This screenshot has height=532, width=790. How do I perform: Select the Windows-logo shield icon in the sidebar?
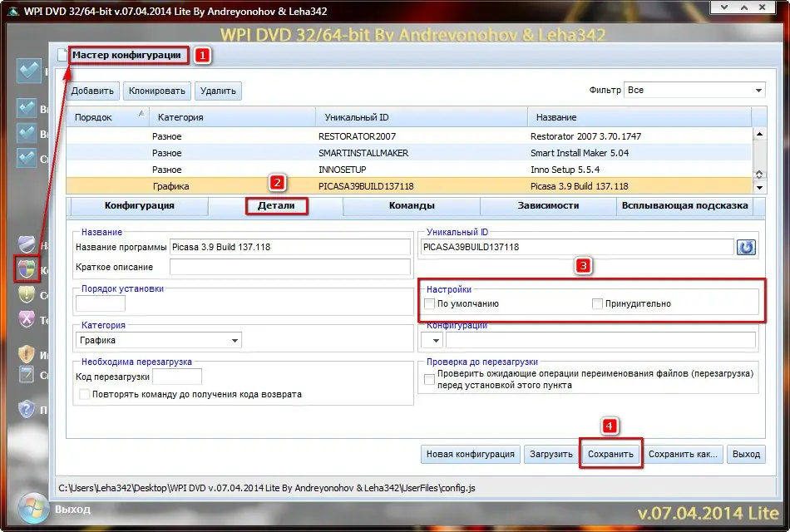pos(27,269)
